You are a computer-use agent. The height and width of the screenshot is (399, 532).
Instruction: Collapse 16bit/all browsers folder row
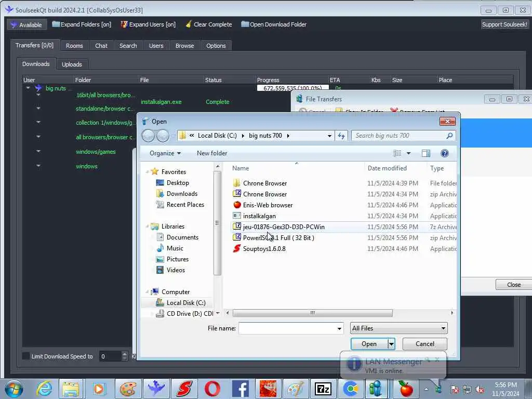(x=38, y=95)
